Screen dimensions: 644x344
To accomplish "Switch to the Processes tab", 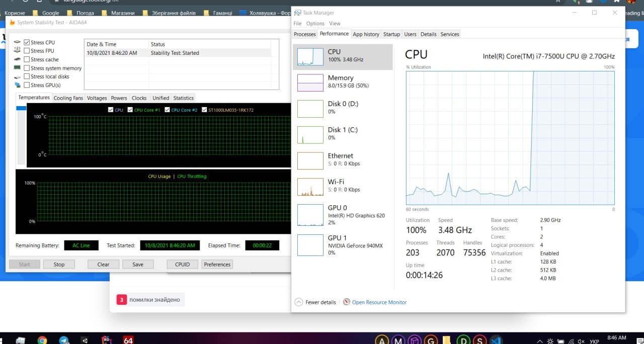I will point(305,34).
